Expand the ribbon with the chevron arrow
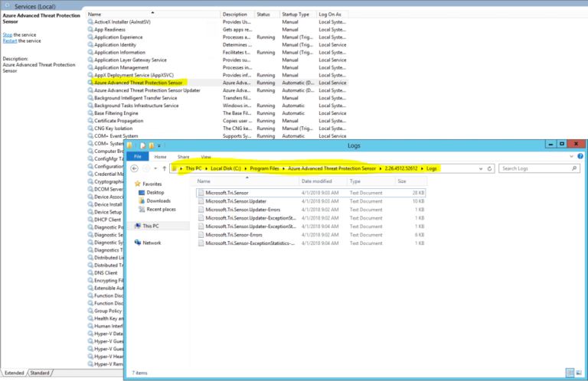588x381 pixels. pos(571,156)
